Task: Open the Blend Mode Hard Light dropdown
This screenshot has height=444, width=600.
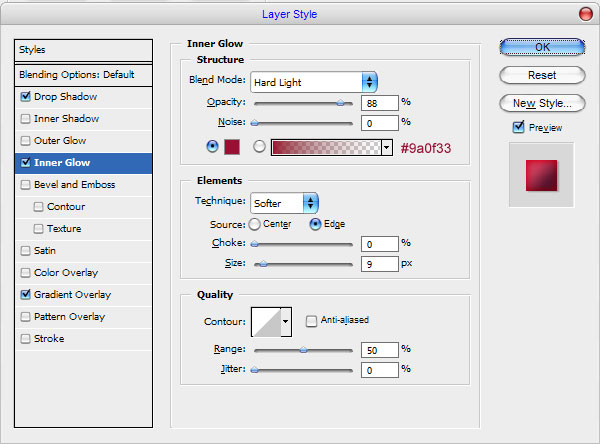Action: point(313,82)
